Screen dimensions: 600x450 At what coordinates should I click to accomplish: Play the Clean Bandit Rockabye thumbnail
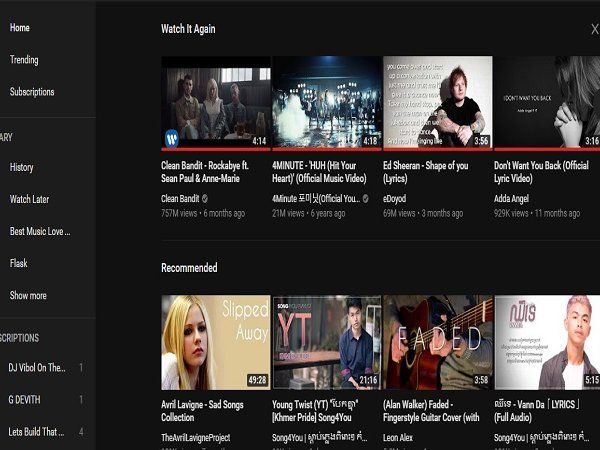216,102
